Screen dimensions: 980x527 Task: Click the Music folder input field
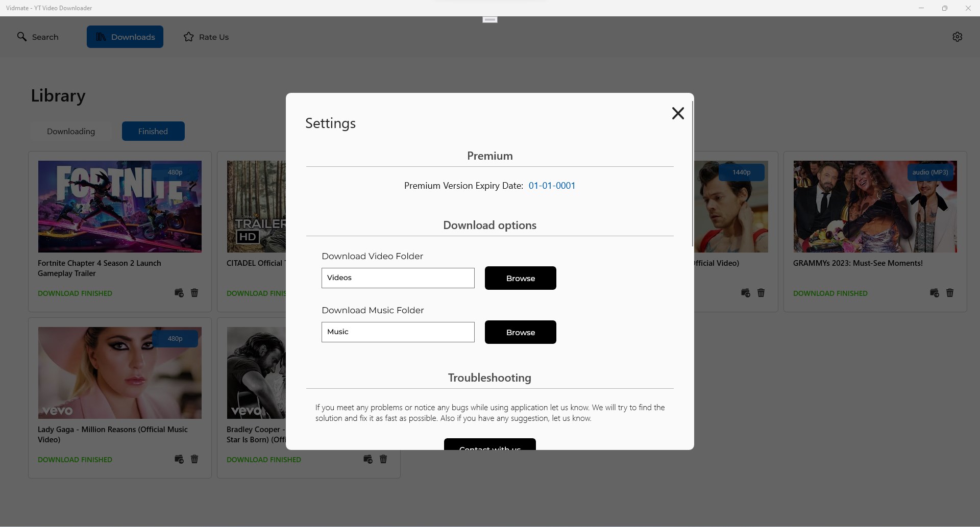coord(398,332)
